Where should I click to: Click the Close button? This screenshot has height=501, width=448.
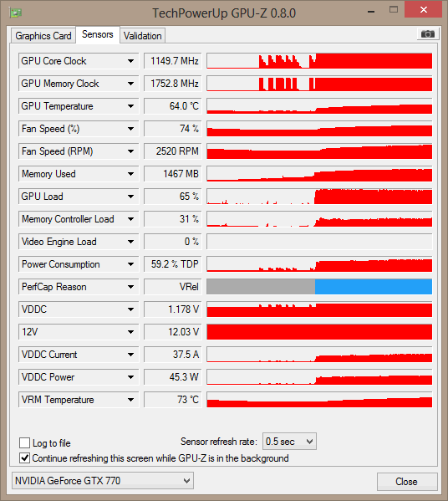(x=407, y=482)
